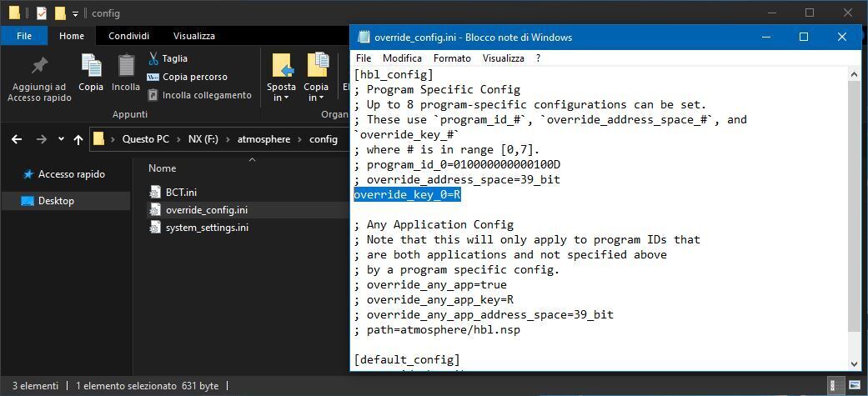Image resolution: width=868 pixels, height=396 pixels.
Task: Click the properties icon in Explorer title bar
Action: click(x=42, y=13)
